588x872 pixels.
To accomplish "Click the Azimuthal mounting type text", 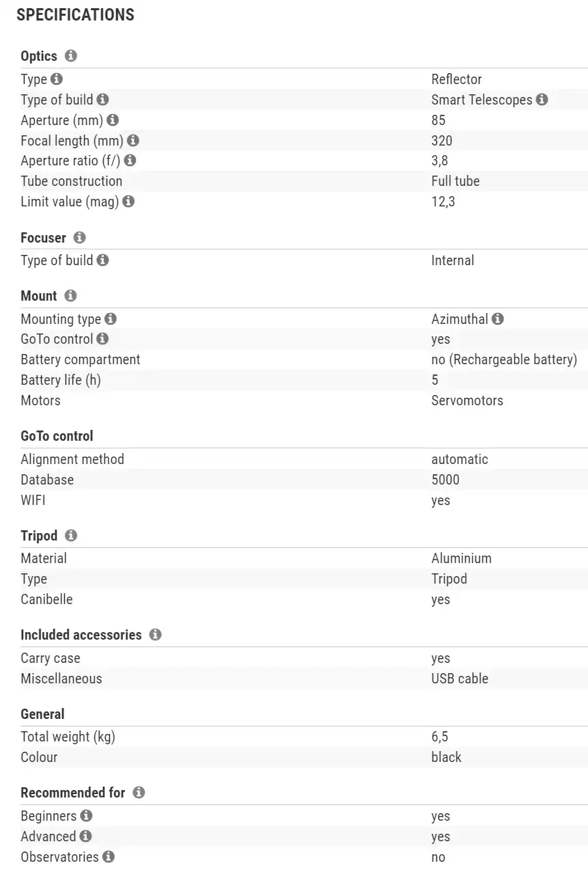I will (x=460, y=319).
